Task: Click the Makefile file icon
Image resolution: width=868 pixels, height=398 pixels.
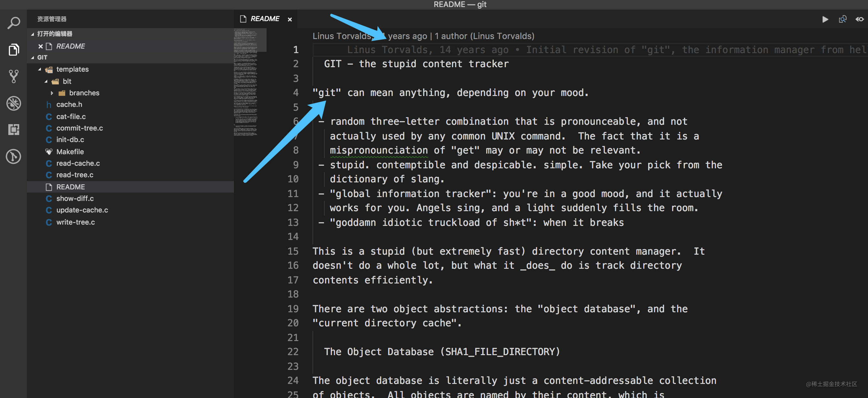Action: (x=49, y=151)
